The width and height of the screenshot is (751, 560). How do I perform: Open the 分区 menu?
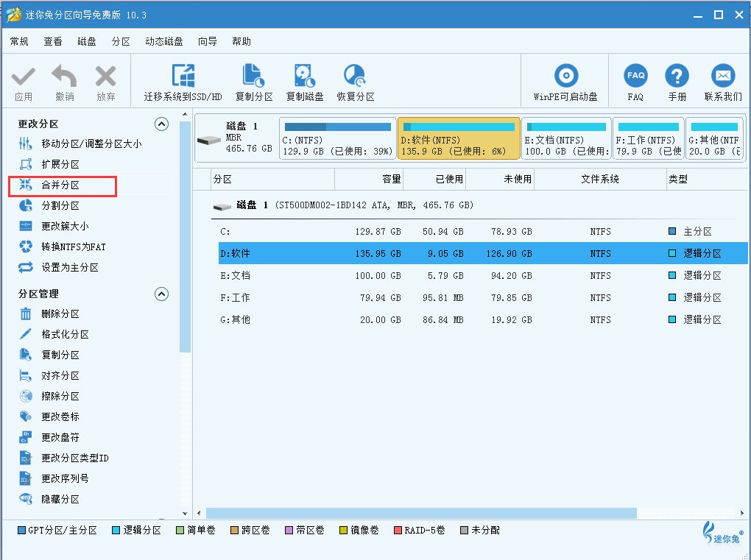tap(121, 42)
